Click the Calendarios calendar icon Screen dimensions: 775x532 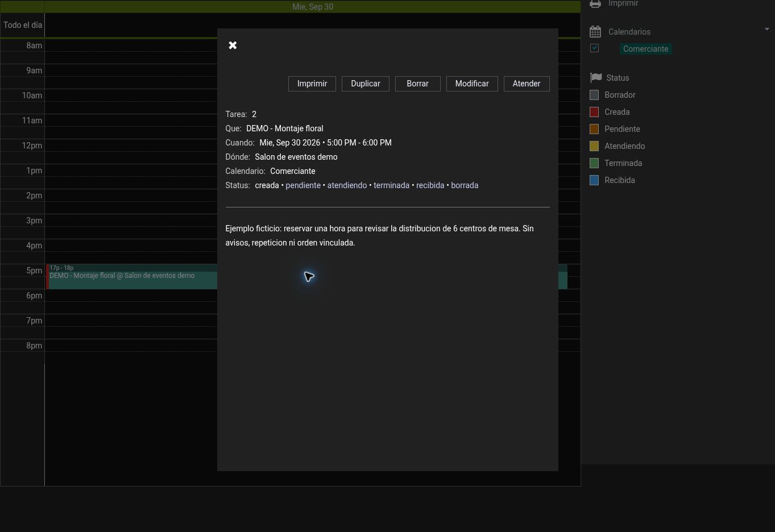(x=595, y=32)
